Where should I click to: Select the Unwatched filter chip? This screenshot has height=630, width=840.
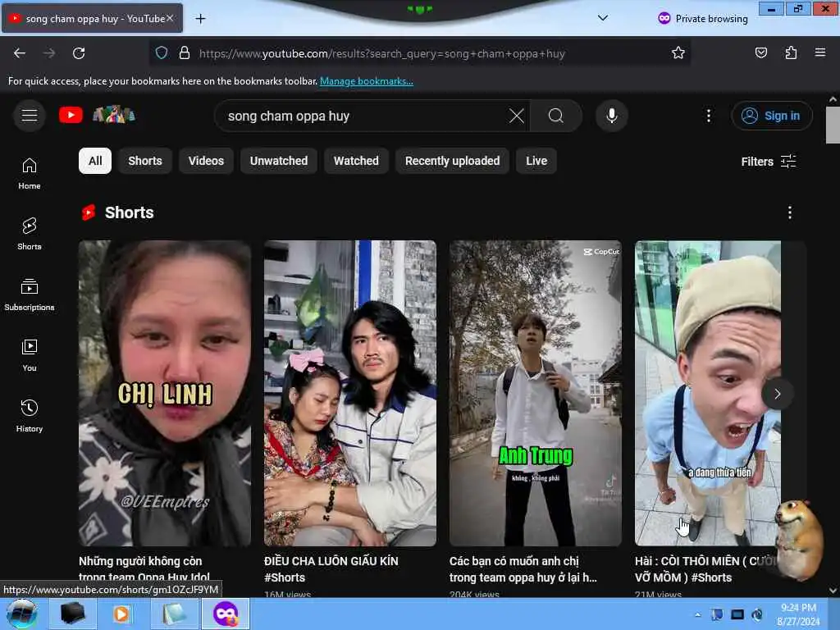coord(279,161)
